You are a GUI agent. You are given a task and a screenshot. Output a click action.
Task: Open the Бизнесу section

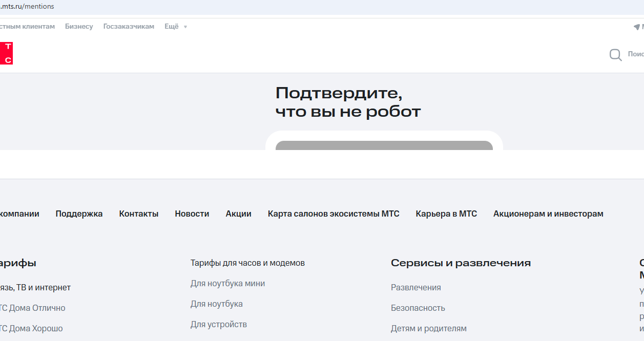(79, 27)
